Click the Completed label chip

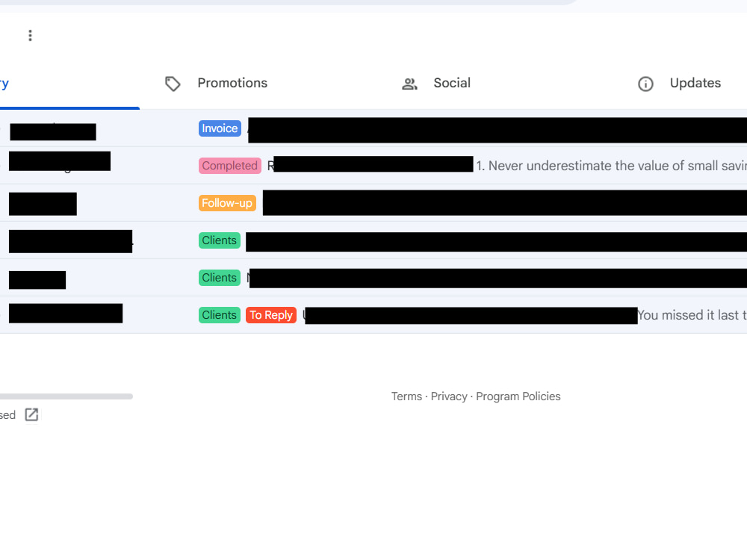[x=229, y=166]
